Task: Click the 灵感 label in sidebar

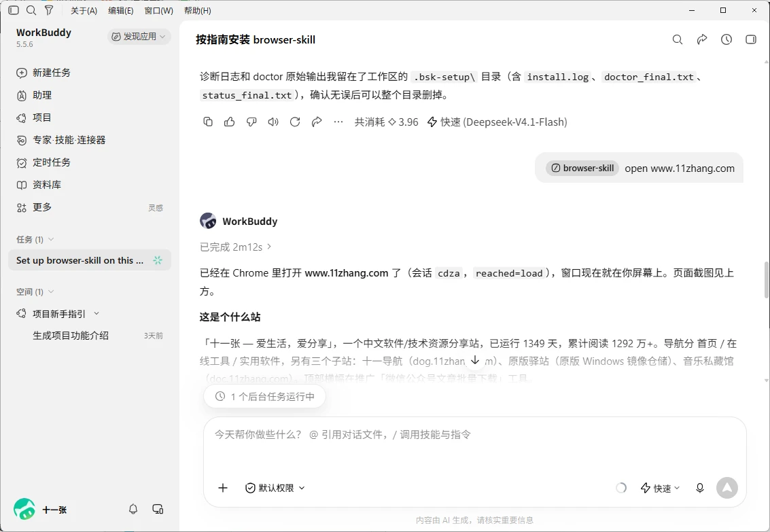Action: pos(155,208)
